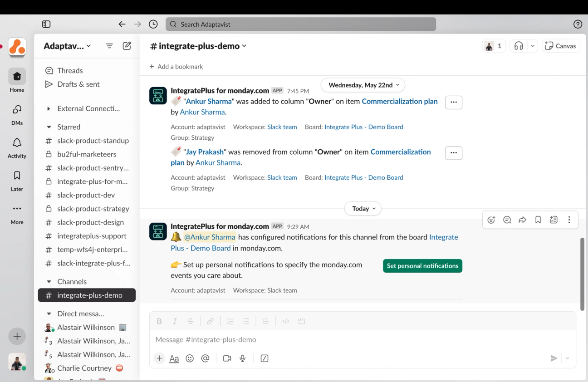Click the Set personal notifications button
The width and height of the screenshot is (588, 382).
[x=422, y=266]
